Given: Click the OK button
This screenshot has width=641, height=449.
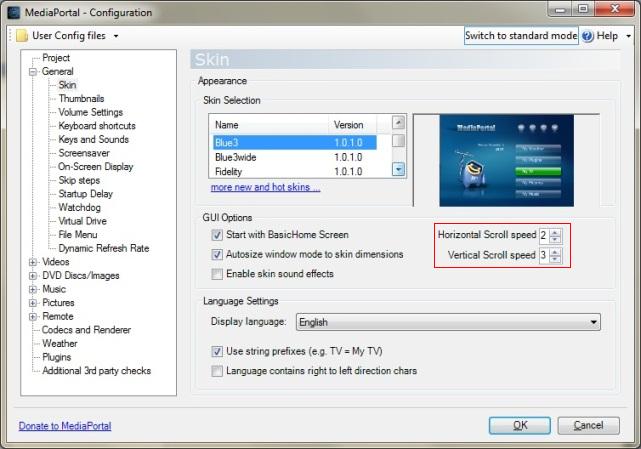Looking at the screenshot, I should point(520,426).
